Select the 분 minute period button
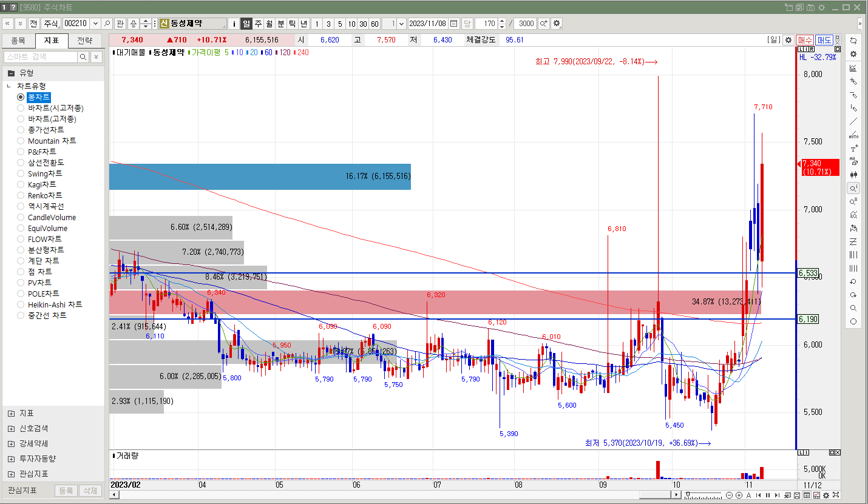868x504 pixels. [x=280, y=24]
